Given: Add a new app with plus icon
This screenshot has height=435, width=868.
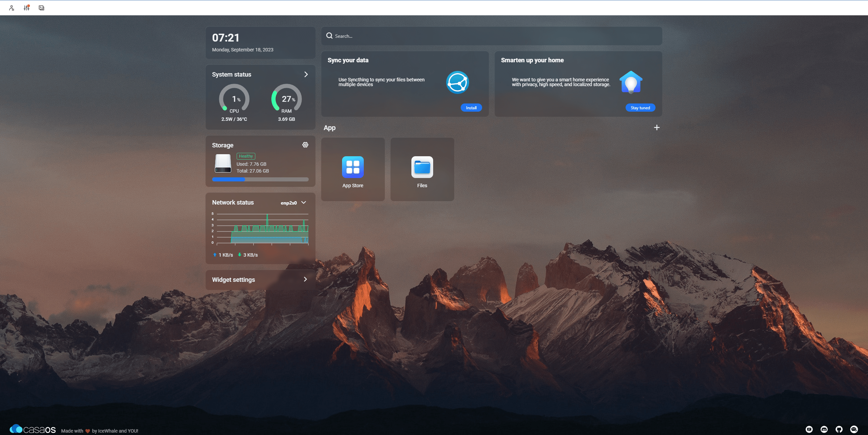Looking at the screenshot, I should (657, 128).
